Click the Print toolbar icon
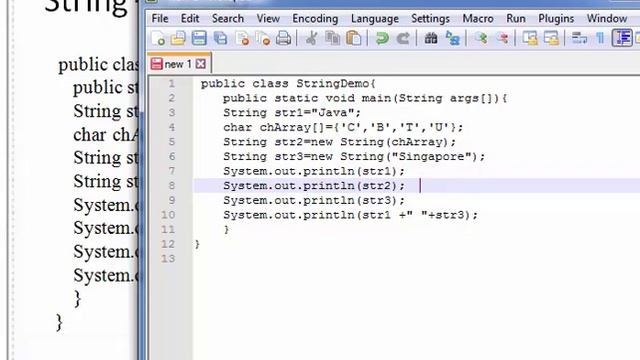This screenshot has height=360, width=640. pos(284,38)
